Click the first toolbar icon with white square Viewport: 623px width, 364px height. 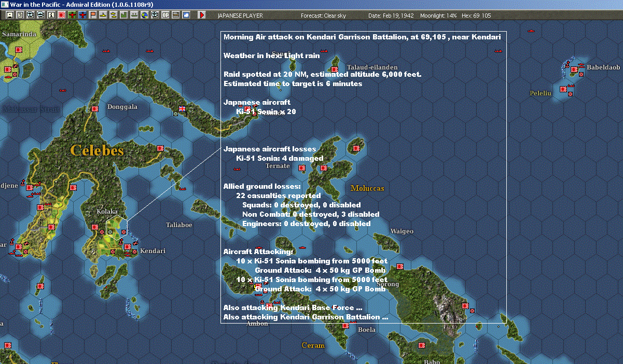click(x=10, y=15)
